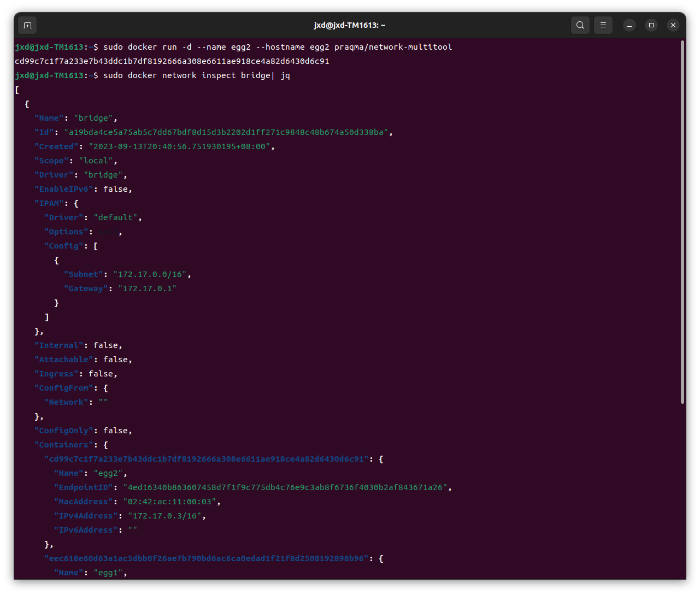
Task: Click the EndpointID hash value
Action: pyautogui.click(x=285, y=487)
